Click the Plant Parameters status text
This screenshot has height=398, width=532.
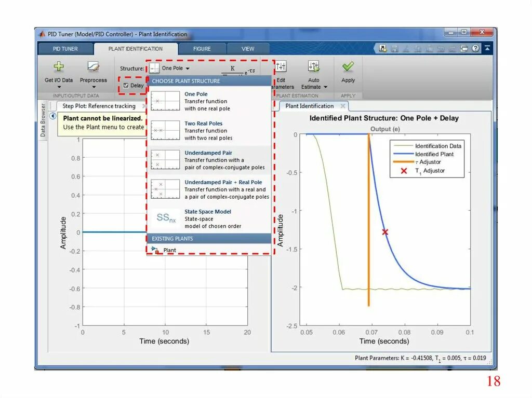420,358
